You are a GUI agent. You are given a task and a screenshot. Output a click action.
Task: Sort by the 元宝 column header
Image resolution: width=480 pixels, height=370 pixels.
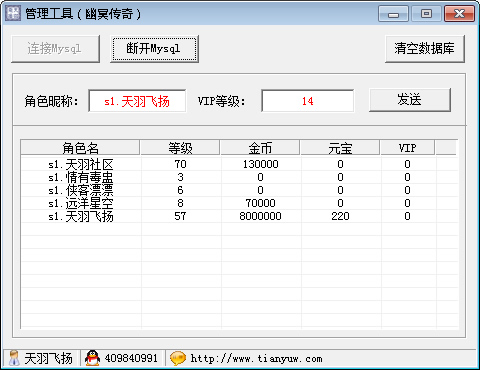tap(340, 148)
